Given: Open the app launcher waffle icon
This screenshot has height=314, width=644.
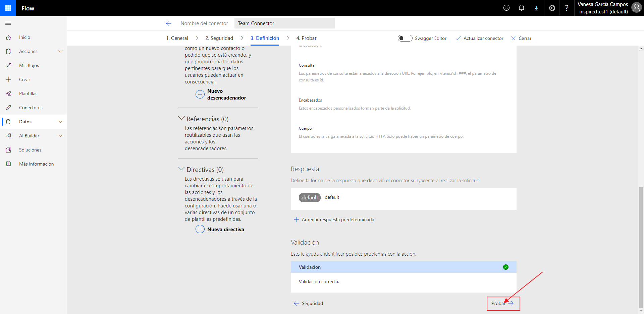Looking at the screenshot, I should pyautogui.click(x=8, y=8).
